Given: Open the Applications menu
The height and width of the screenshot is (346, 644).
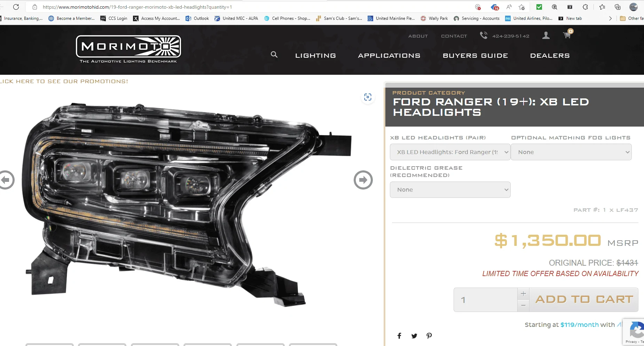Looking at the screenshot, I should coord(389,56).
